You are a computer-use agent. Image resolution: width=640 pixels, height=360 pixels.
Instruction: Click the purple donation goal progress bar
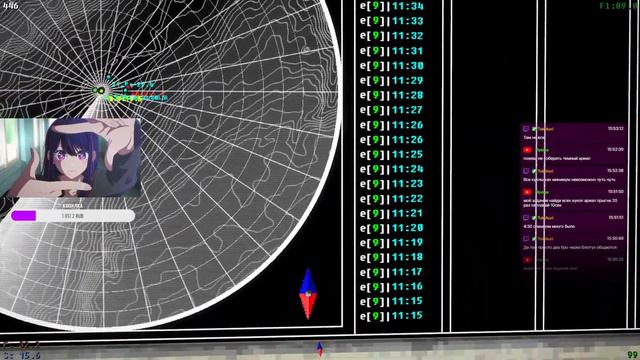click(73, 216)
